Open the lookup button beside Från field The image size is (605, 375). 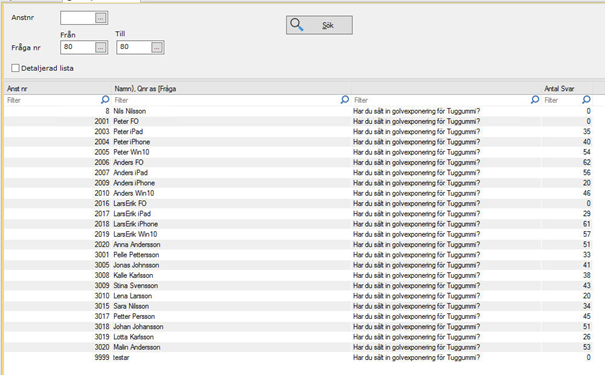pyautogui.click(x=100, y=47)
